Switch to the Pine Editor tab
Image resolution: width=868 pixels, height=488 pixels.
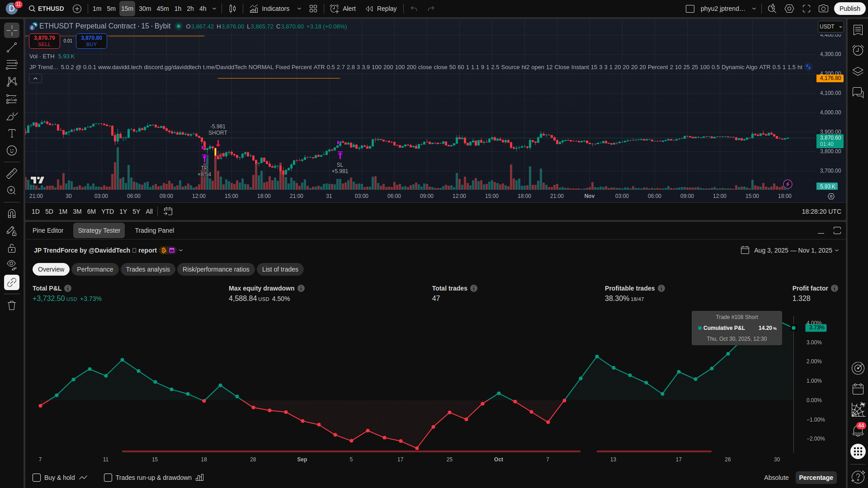click(48, 230)
